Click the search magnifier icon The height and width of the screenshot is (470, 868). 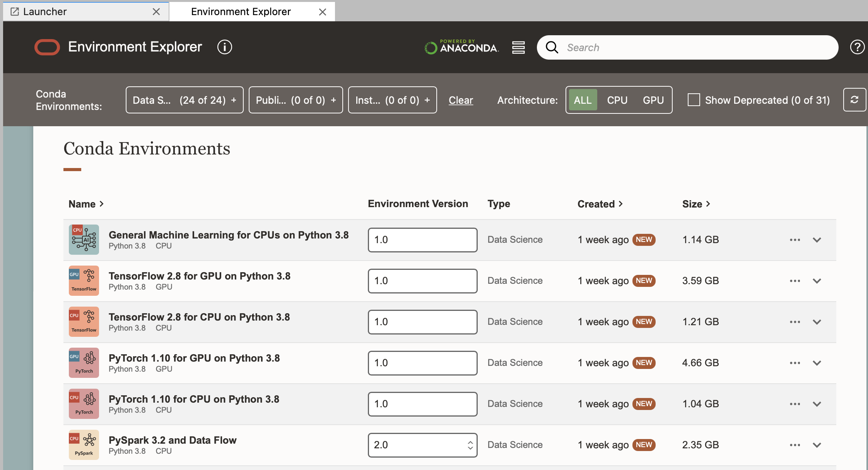pos(552,47)
